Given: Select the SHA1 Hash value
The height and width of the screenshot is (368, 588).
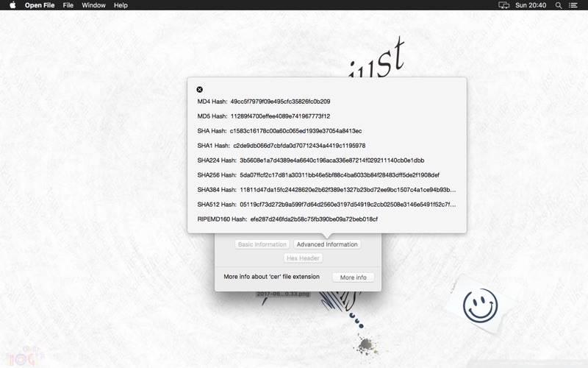Looking at the screenshot, I should pos(299,145).
